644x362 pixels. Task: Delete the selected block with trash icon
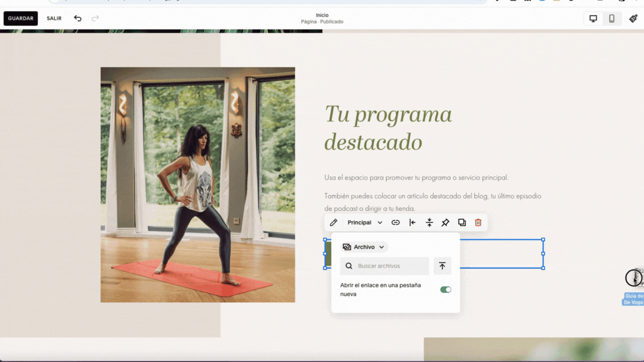(x=478, y=223)
